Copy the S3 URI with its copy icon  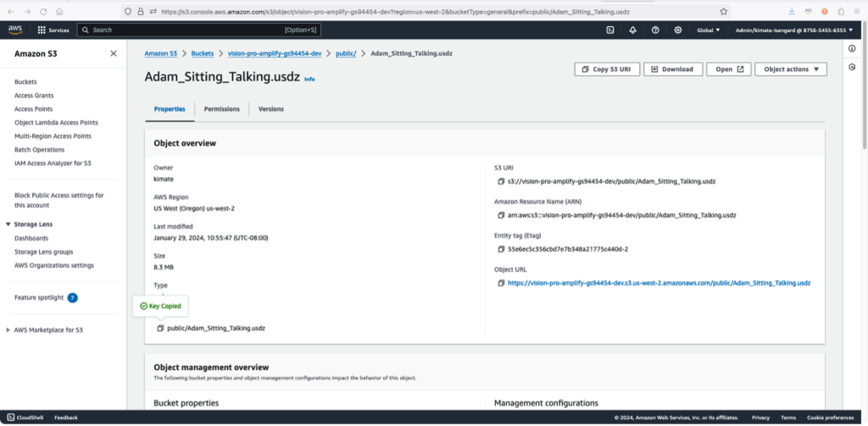pos(501,181)
